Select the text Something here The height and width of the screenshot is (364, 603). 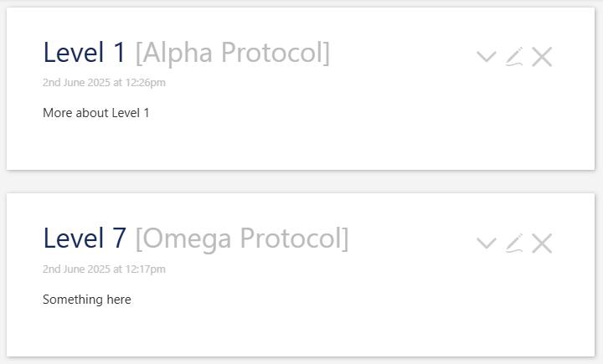point(87,300)
